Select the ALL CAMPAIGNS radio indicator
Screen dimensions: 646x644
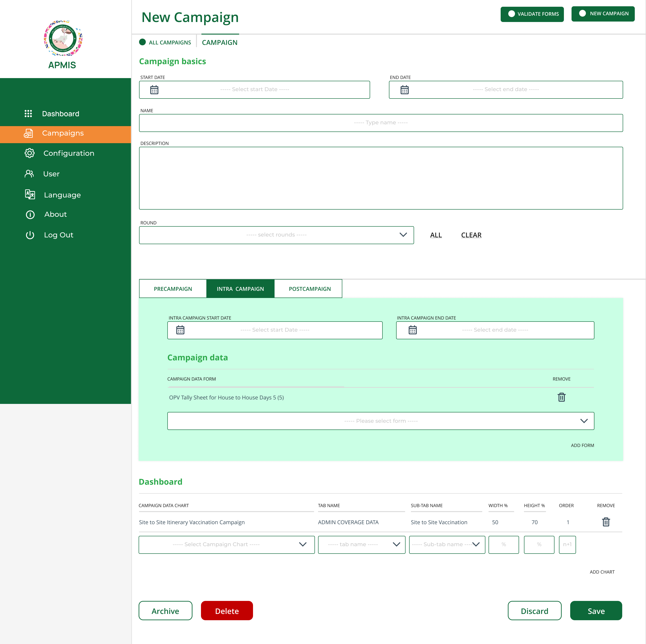[x=142, y=42]
